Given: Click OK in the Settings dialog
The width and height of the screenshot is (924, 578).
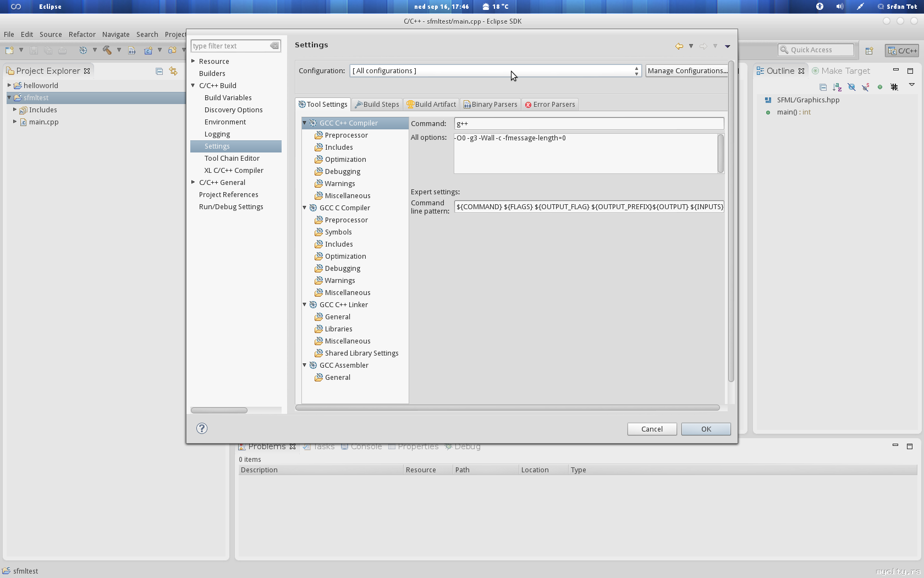Looking at the screenshot, I should coord(706,429).
